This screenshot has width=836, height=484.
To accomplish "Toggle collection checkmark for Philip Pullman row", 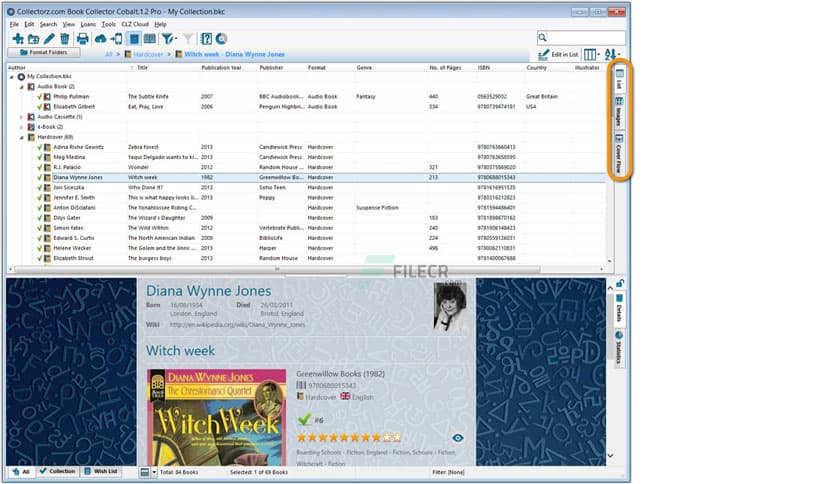I will [40, 96].
